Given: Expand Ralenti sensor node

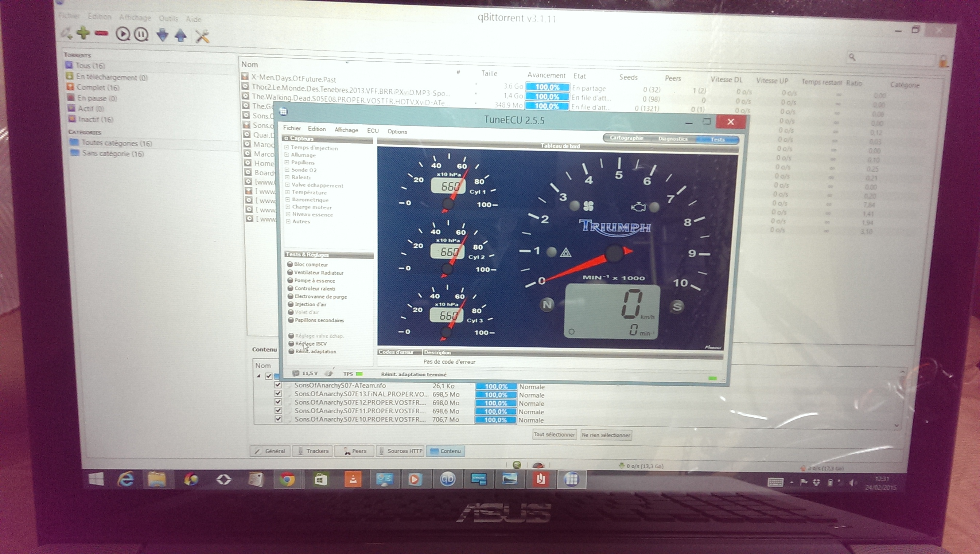Looking at the screenshot, I should pos(287,177).
